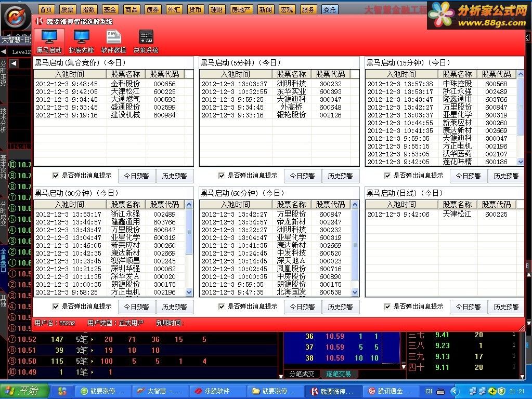The height and width of the screenshot is (399, 532).
Task: Click 今日预警 under 5分钟 panel
Action: (x=303, y=176)
